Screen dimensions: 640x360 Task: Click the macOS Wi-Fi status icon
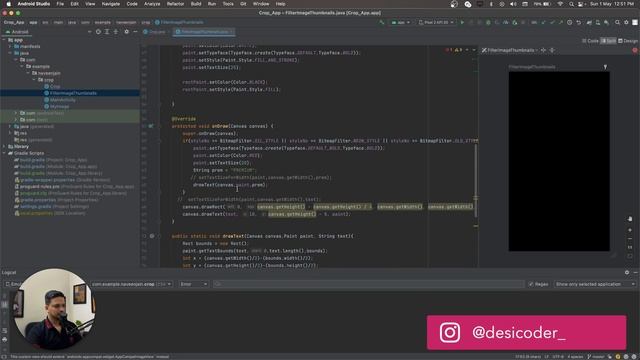pyautogui.click(x=560, y=4)
